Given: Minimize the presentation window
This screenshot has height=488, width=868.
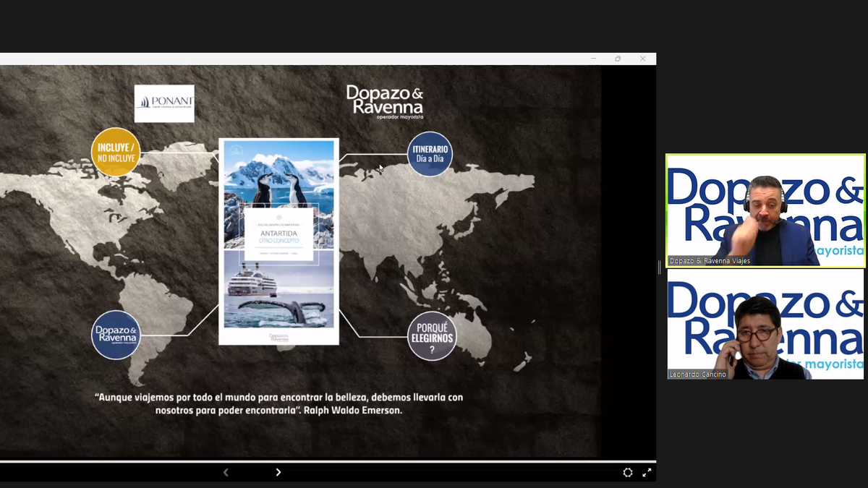Looking at the screenshot, I should [593, 59].
